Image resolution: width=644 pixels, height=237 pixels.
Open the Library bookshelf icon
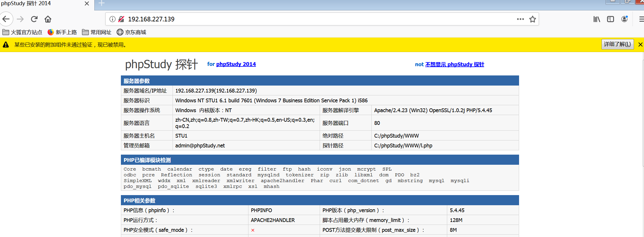[x=596, y=19]
